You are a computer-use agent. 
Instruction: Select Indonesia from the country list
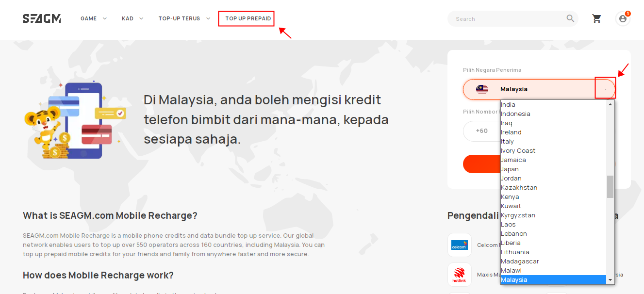click(553, 114)
